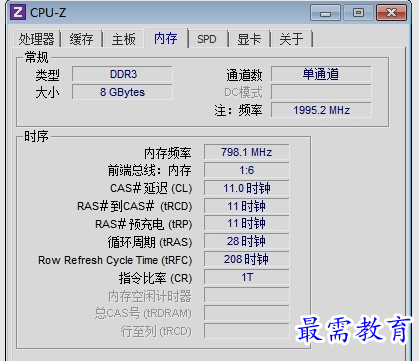419x361 pixels.
Task: Click the empty 内存空闲计时器 field
Action: tap(246, 295)
